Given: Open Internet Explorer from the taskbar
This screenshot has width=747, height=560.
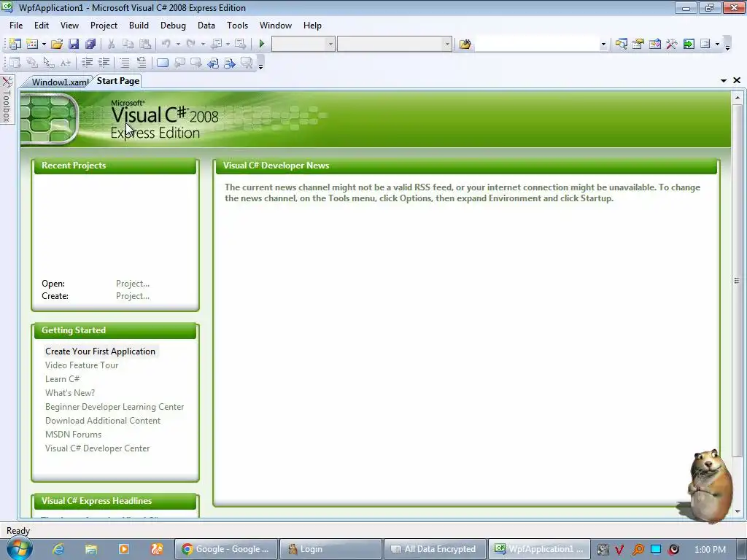Looking at the screenshot, I should (58, 549).
